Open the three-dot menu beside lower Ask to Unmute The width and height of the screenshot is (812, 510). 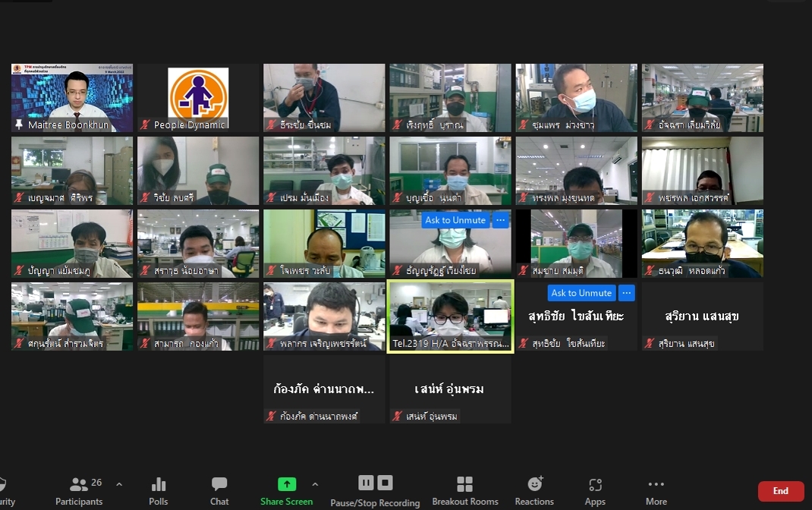[x=626, y=293]
